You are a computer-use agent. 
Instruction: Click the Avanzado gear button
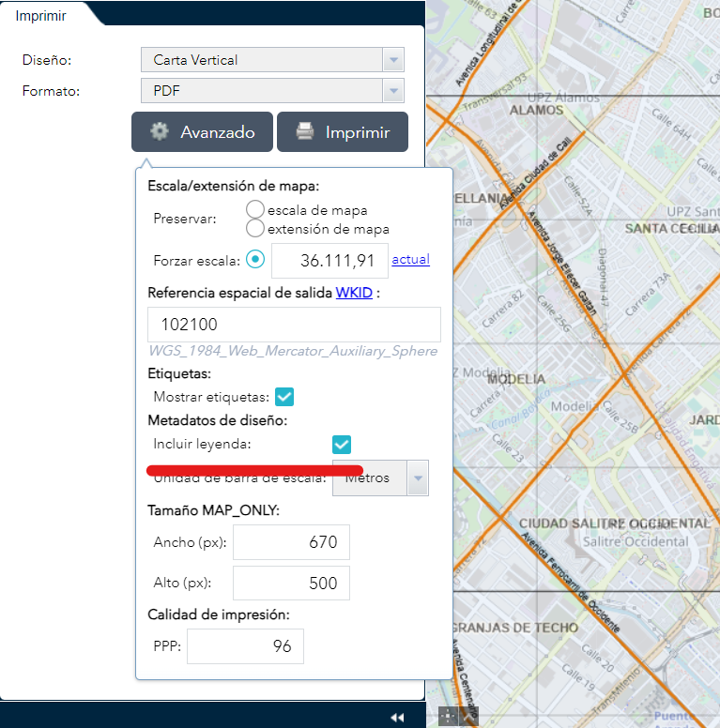click(x=202, y=132)
